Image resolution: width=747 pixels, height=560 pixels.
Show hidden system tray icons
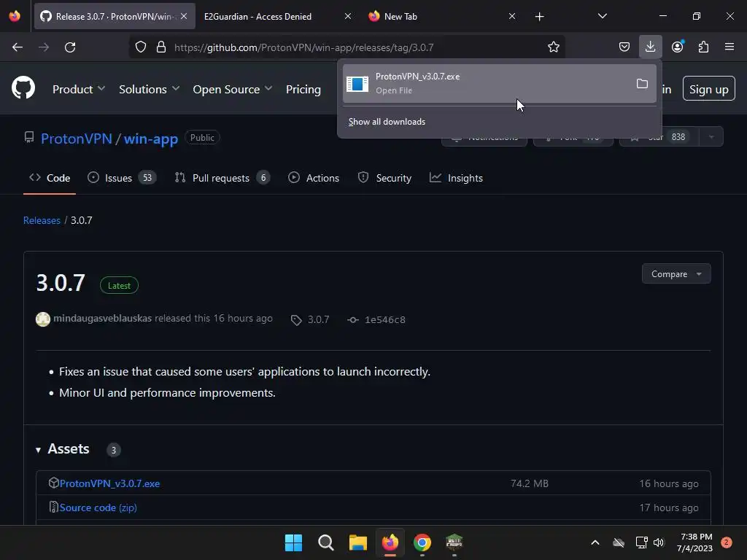[x=595, y=542]
